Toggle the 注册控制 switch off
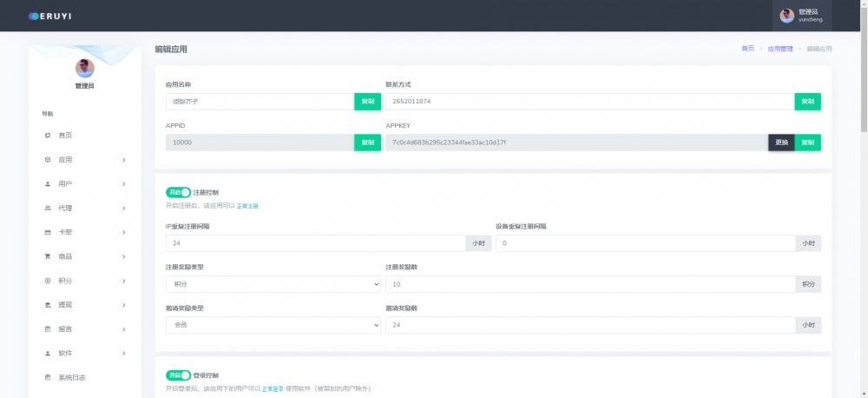This screenshot has width=868, height=398. (x=178, y=192)
